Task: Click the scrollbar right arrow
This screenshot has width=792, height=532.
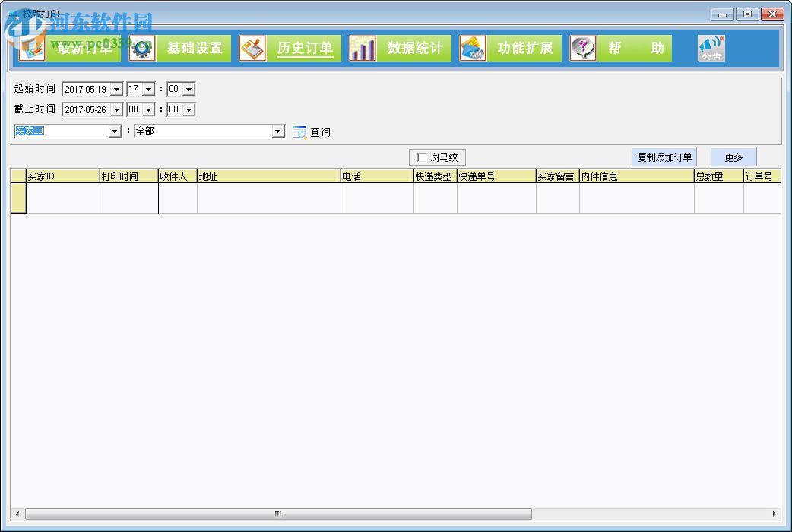Action: click(775, 514)
